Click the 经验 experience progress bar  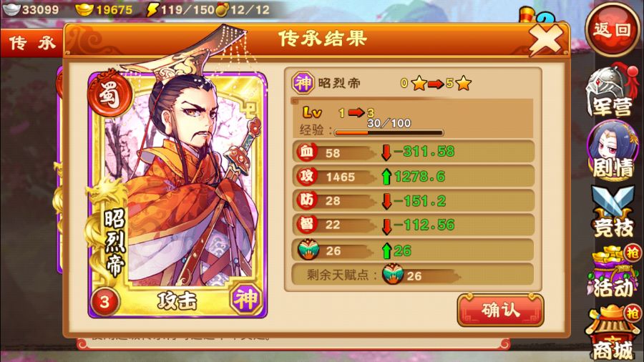(x=389, y=132)
